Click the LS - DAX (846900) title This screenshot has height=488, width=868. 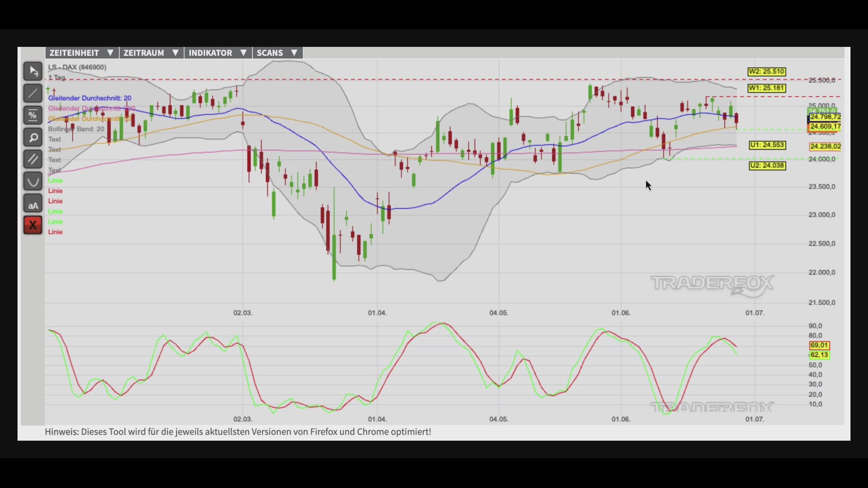pyautogui.click(x=77, y=67)
